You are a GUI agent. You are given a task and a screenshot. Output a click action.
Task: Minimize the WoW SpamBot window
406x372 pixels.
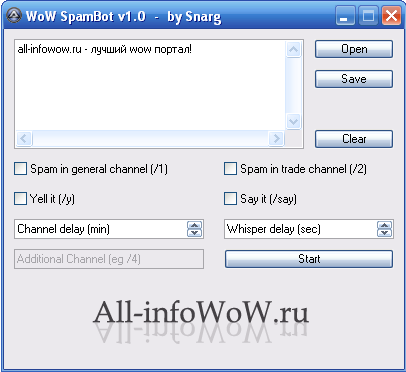click(345, 15)
